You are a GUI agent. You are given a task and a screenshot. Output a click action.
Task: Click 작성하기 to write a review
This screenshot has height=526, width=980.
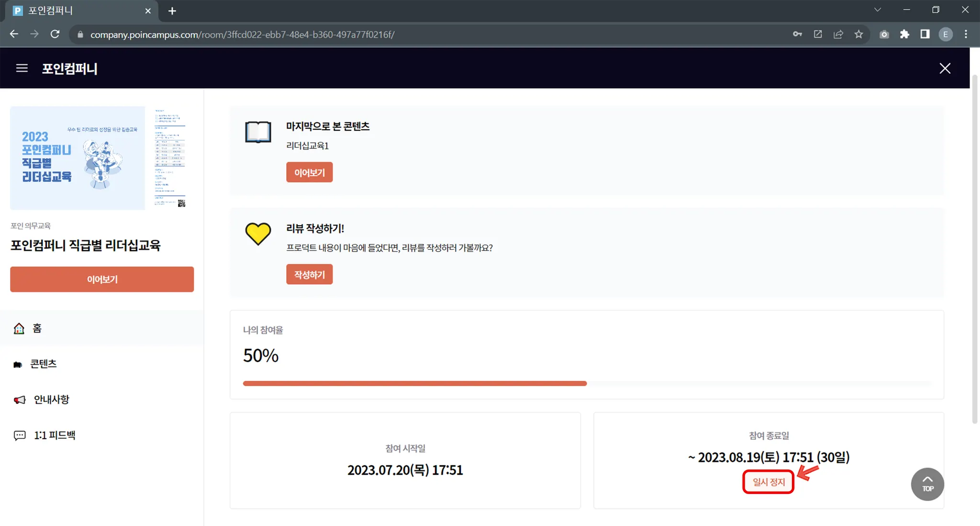(x=309, y=275)
